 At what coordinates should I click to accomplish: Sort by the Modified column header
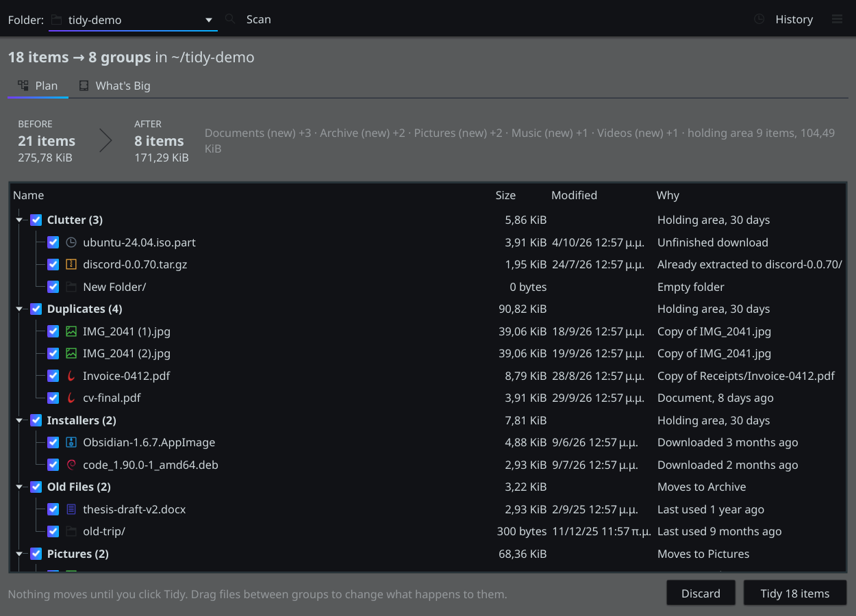click(x=600, y=195)
